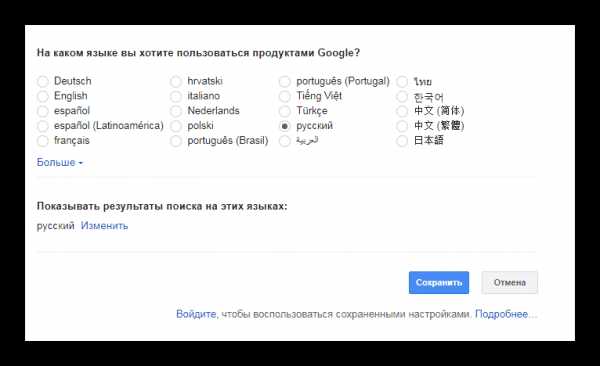600x366 pixels.
Task: Select the Deutsch language radio button
Action: pyautogui.click(x=43, y=81)
